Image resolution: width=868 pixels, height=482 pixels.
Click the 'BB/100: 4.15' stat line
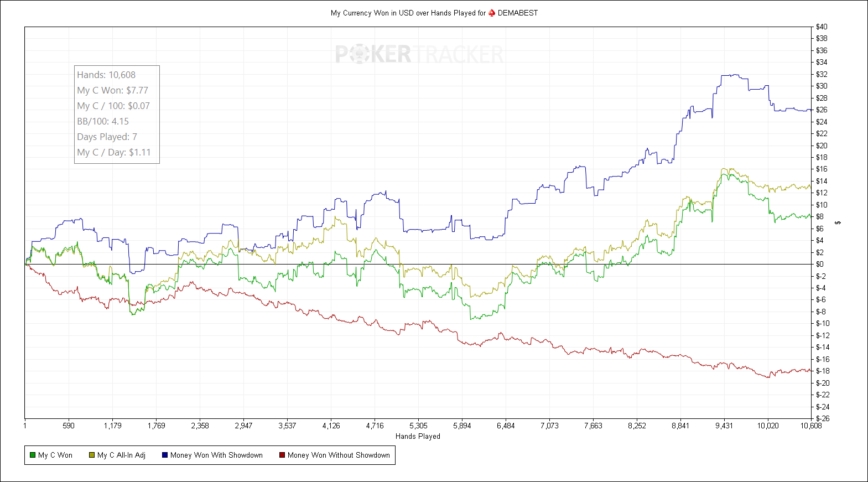(103, 121)
